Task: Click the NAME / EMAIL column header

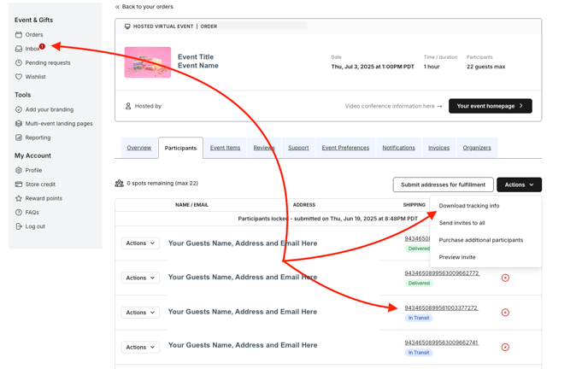Action: 191,205
